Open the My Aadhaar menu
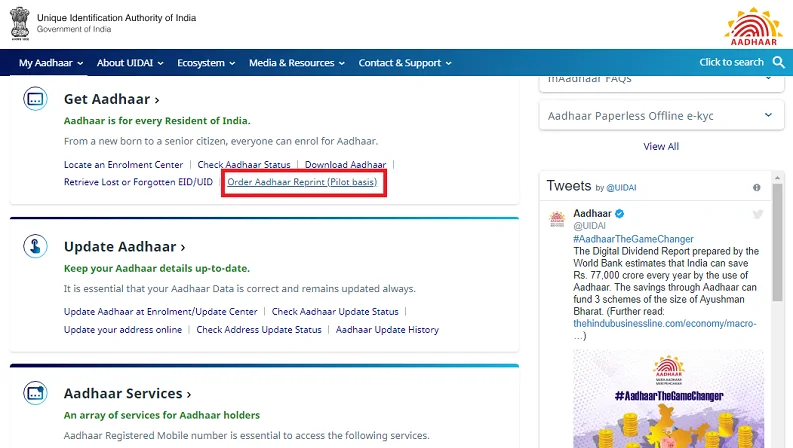The height and width of the screenshot is (448, 793). (51, 63)
